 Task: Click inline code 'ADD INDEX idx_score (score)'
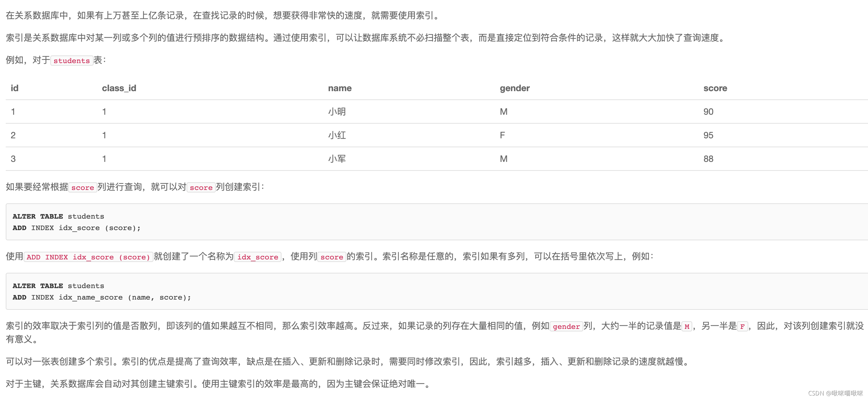[88, 257]
